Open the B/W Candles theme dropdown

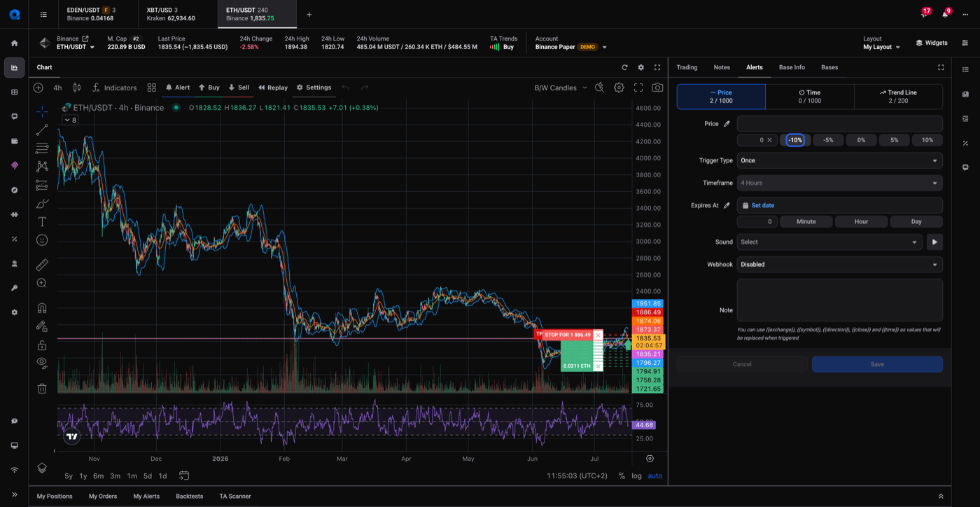click(561, 88)
